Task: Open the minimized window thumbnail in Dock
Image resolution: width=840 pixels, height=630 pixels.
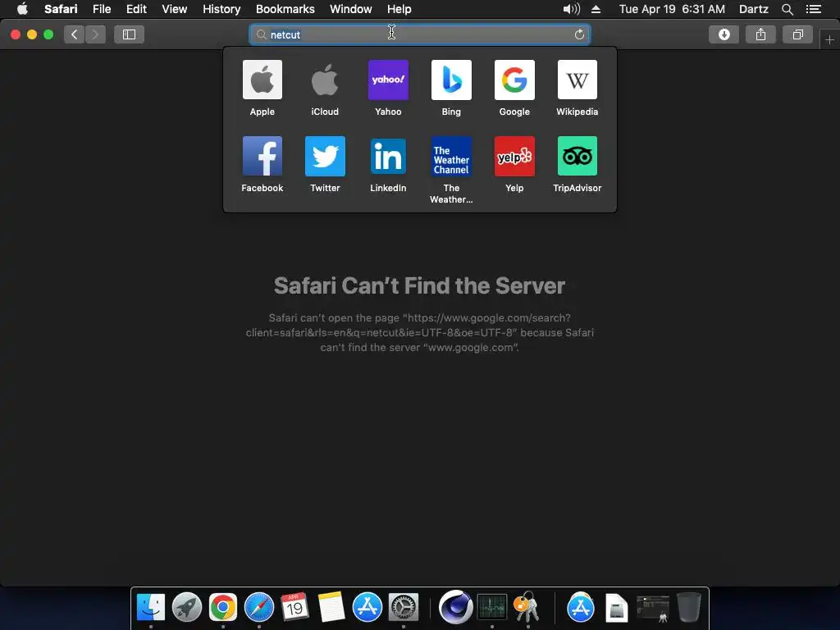Action: (652, 608)
